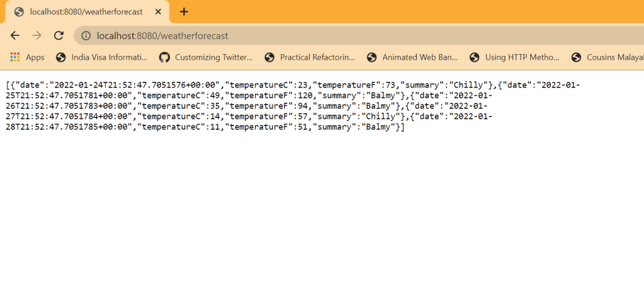Focus the address bar URL field
The width and height of the screenshot is (644, 288).
(x=315, y=36)
